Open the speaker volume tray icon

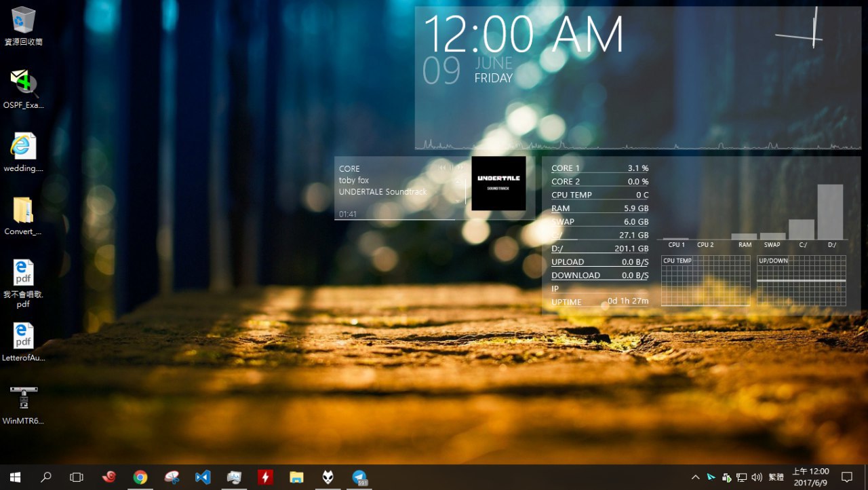click(757, 477)
